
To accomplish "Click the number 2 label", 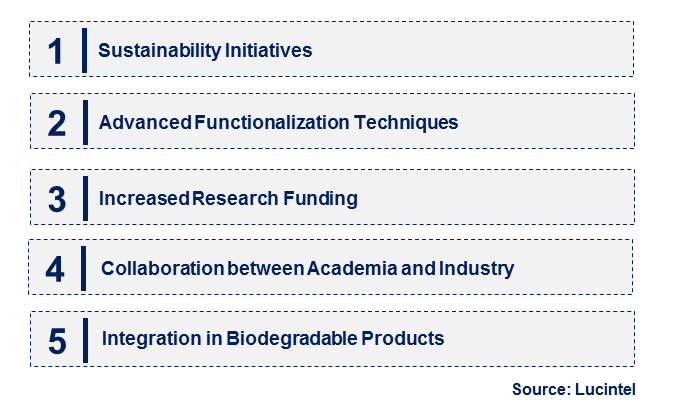I will click(56, 123).
